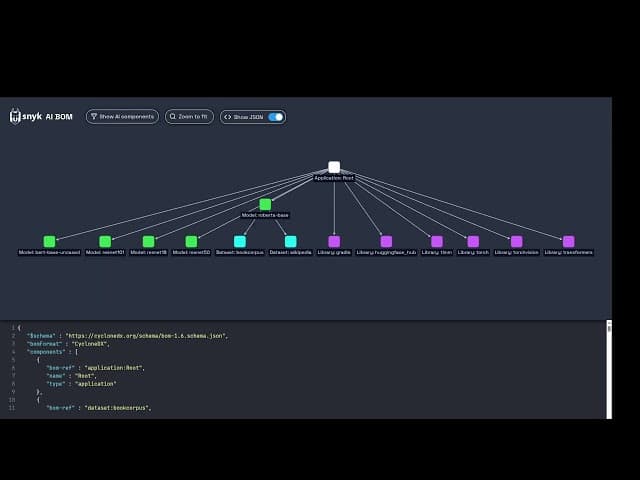Toggle the Show JSON switch
640x480 pixels.
[x=276, y=117]
